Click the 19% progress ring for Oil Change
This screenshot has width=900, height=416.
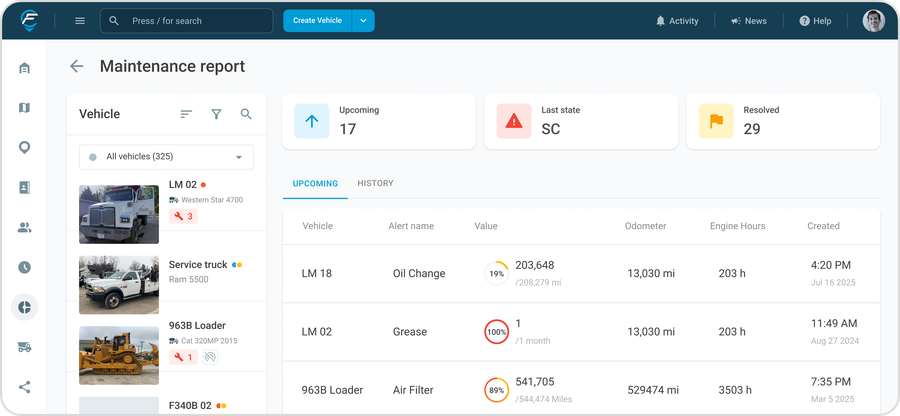click(x=496, y=274)
